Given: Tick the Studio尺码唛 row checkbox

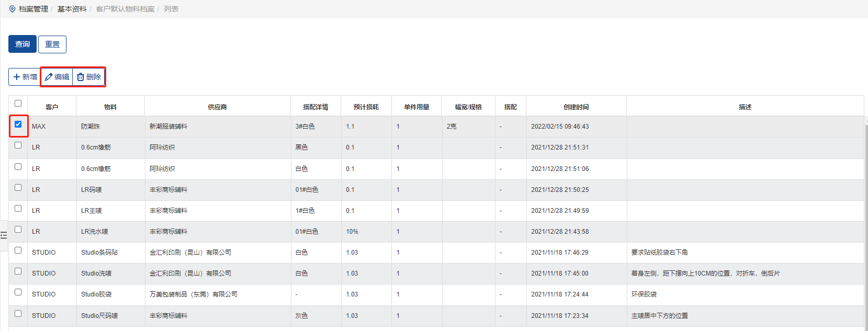Looking at the screenshot, I should 18,313.
